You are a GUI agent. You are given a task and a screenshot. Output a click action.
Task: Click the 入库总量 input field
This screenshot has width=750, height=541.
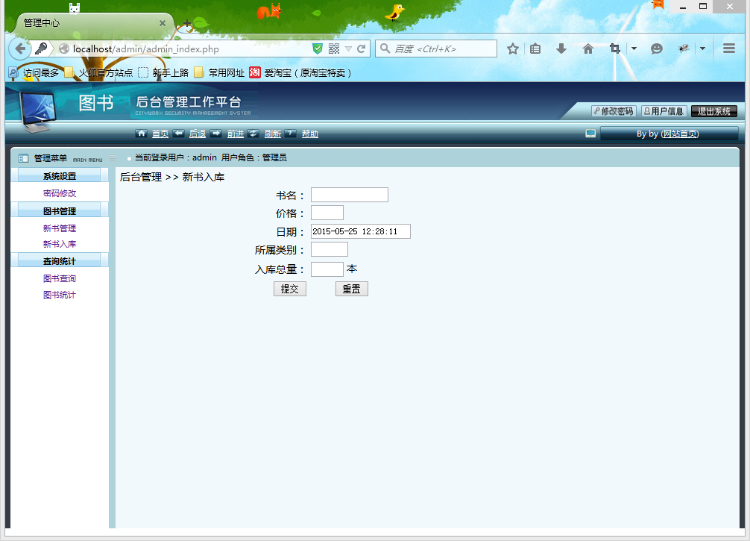coord(327,269)
